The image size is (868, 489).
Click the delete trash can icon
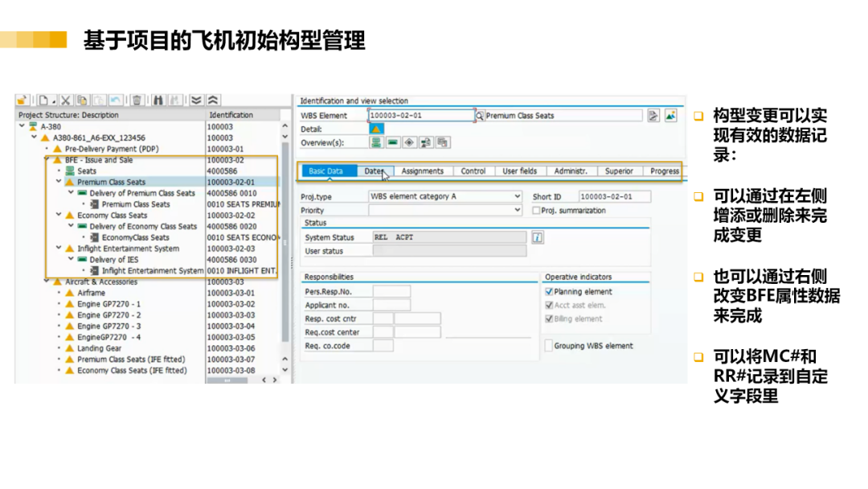(x=137, y=101)
